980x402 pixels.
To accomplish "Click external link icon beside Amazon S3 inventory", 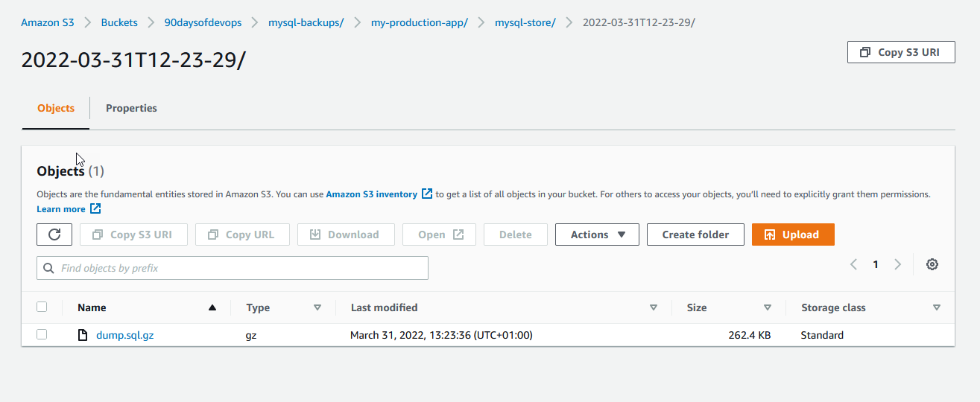I will 427,194.
